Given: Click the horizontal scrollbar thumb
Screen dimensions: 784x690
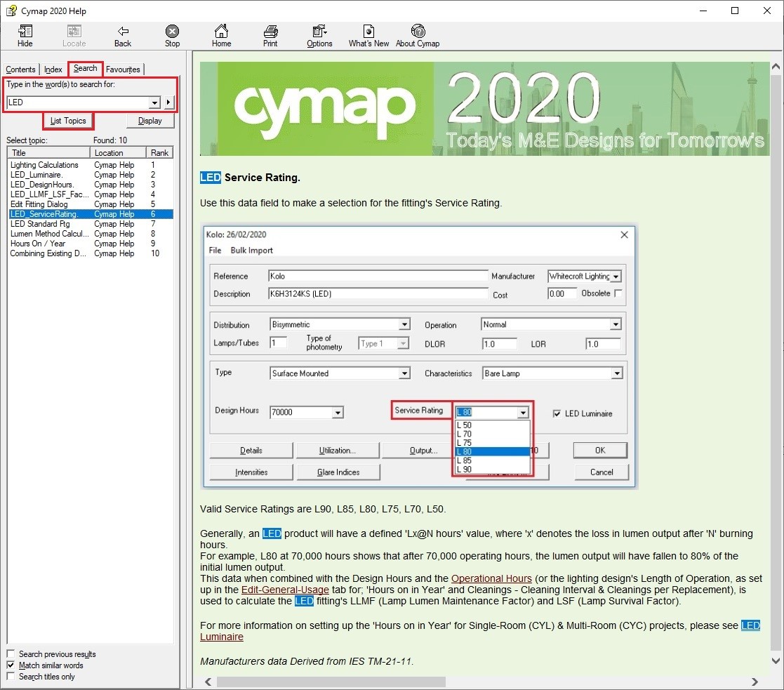Looking at the screenshot, I should point(331,682).
